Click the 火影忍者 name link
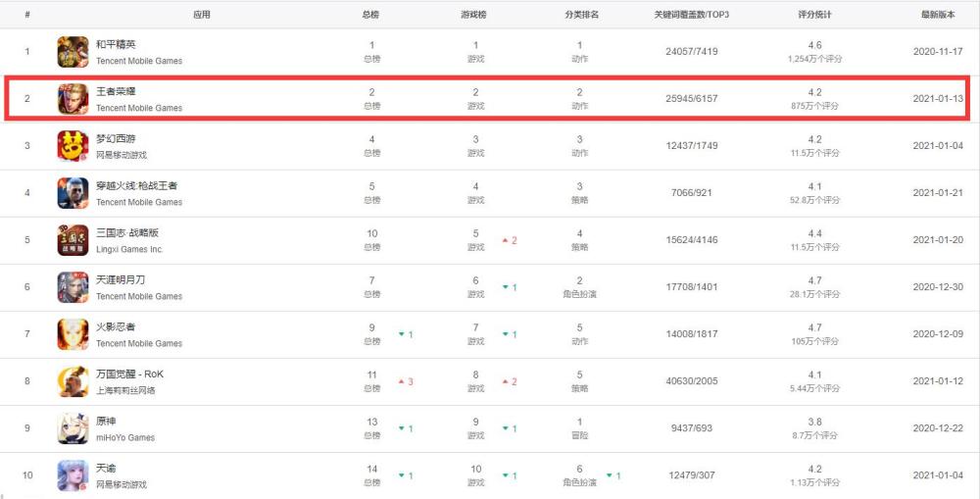 (x=116, y=327)
